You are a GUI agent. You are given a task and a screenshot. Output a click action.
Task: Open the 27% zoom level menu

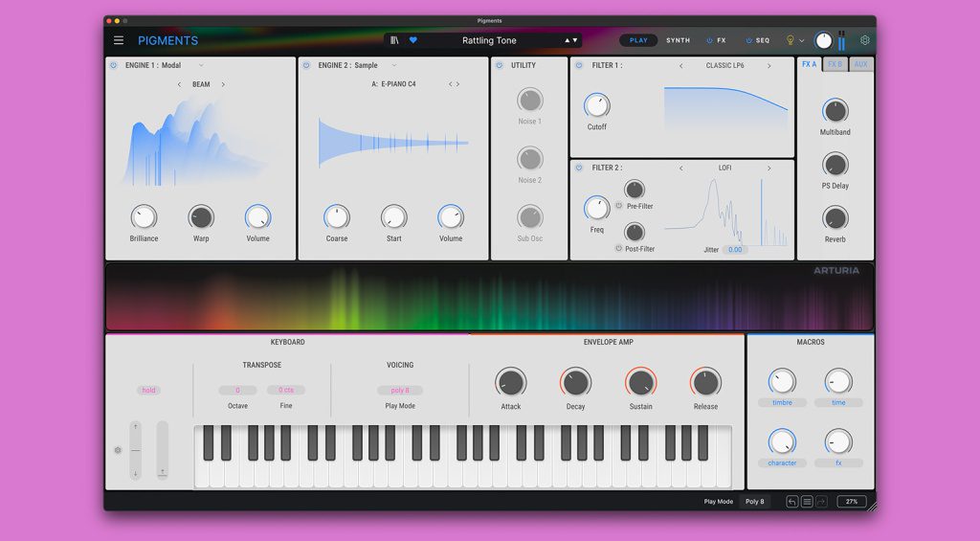point(852,502)
